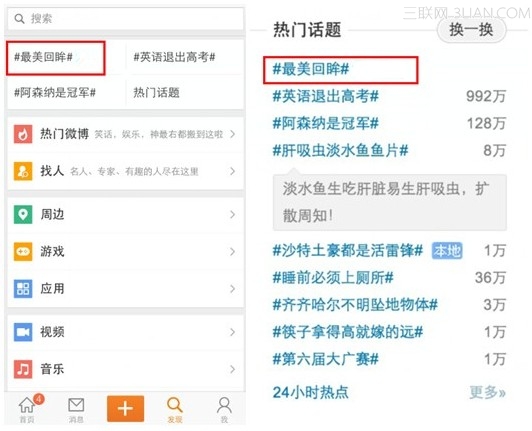Open #最美回眸# topic in left panel
This screenshot has height=431, width=532.
pos(43,57)
